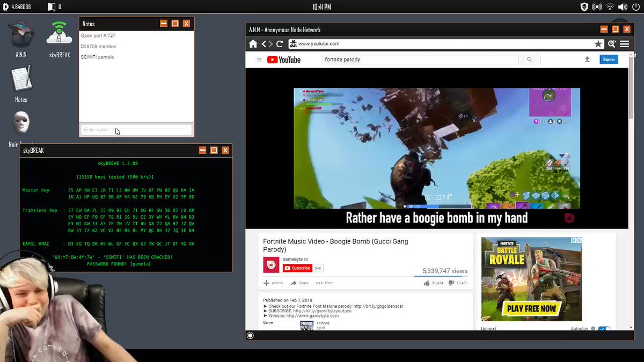Click the Autoplay info icon
644x362 pixels.
[x=593, y=328]
